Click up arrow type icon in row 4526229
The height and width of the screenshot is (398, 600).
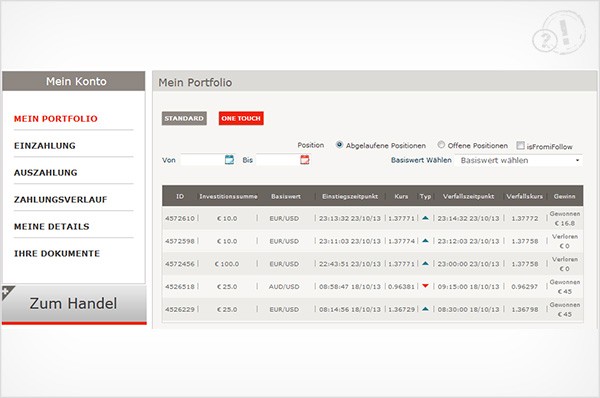pos(425,308)
